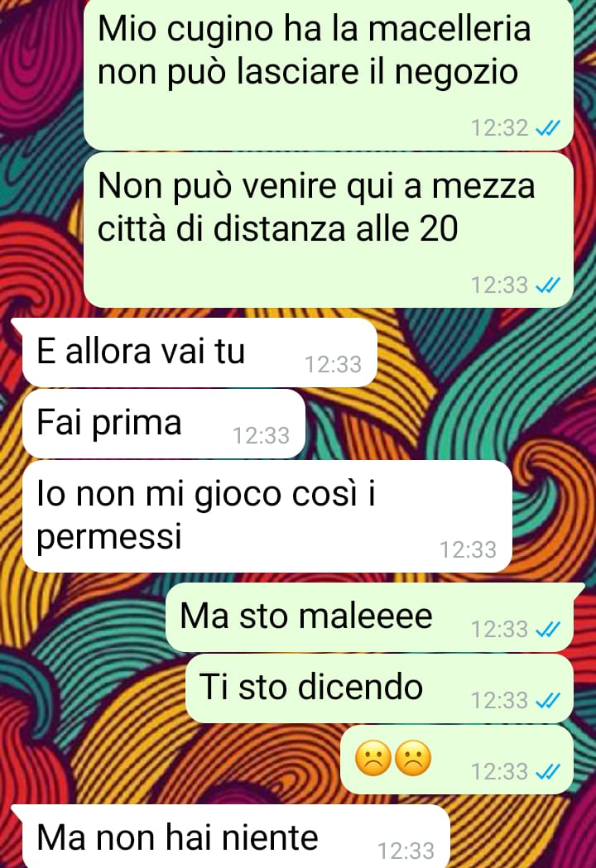Click read ticks beside 'Ma sto maleeee'

[548, 630]
